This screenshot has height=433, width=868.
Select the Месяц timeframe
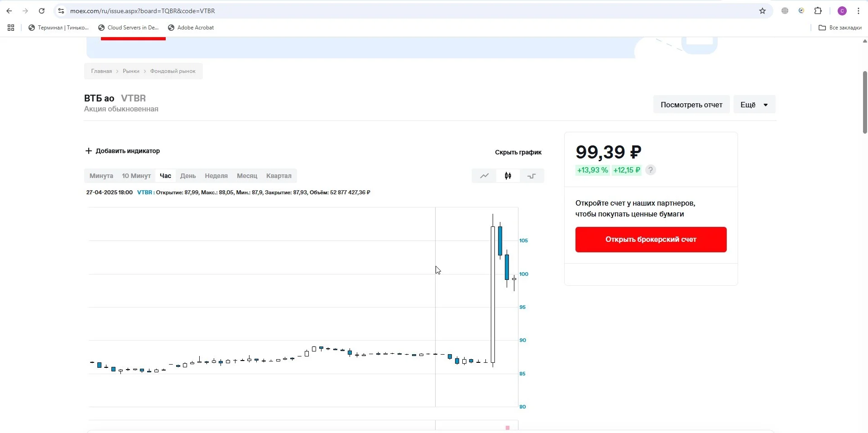click(247, 176)
